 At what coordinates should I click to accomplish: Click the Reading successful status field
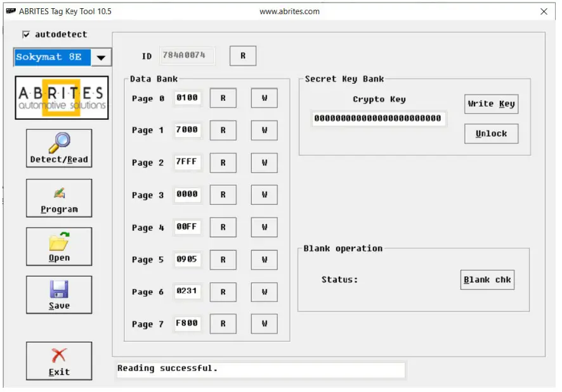(260, 369)
